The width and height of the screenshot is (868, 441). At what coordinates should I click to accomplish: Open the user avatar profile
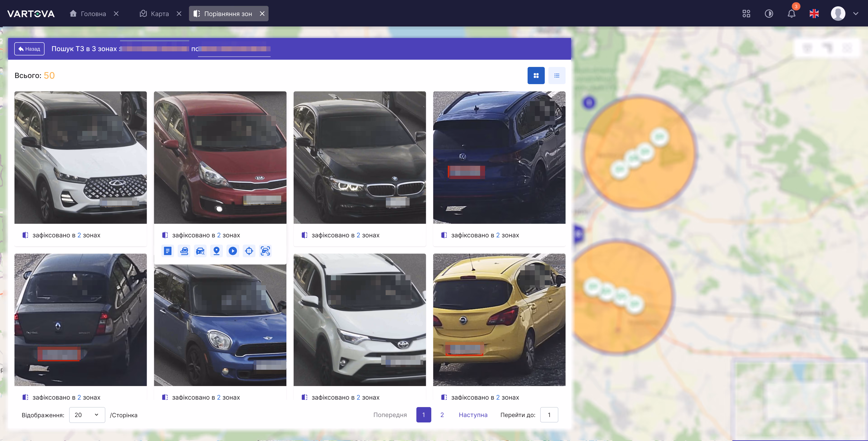tap(838, 14)
